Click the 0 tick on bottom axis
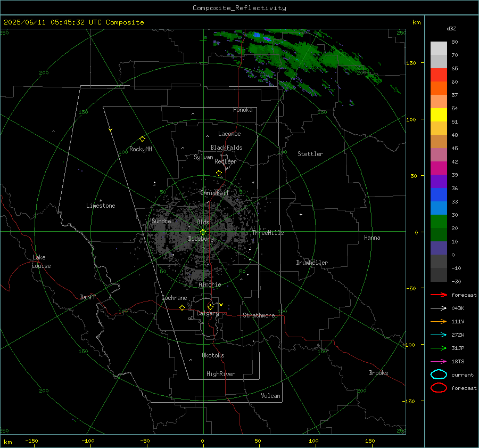Screen dimensions: 479x448 click(202, 441)
